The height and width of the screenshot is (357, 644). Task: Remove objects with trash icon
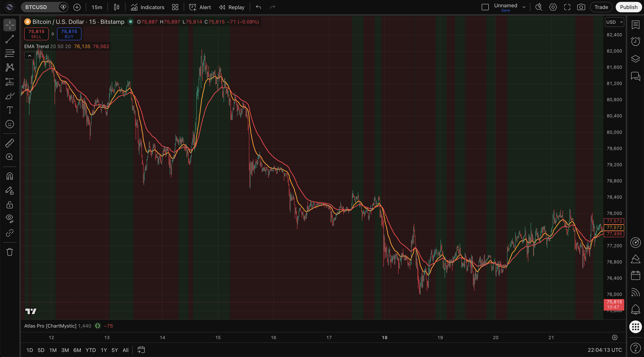tap(10, 252)
